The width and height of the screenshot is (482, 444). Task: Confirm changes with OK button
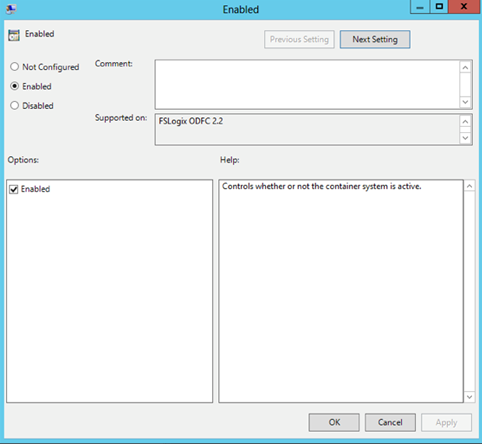coord(334,422)
